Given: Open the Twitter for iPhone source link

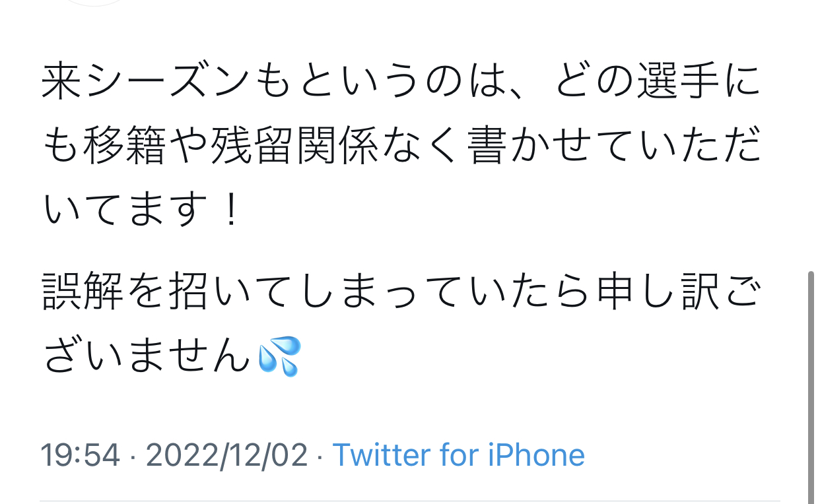Looking at the screenshot, I should pyautogui.click(x=458, y=455).
